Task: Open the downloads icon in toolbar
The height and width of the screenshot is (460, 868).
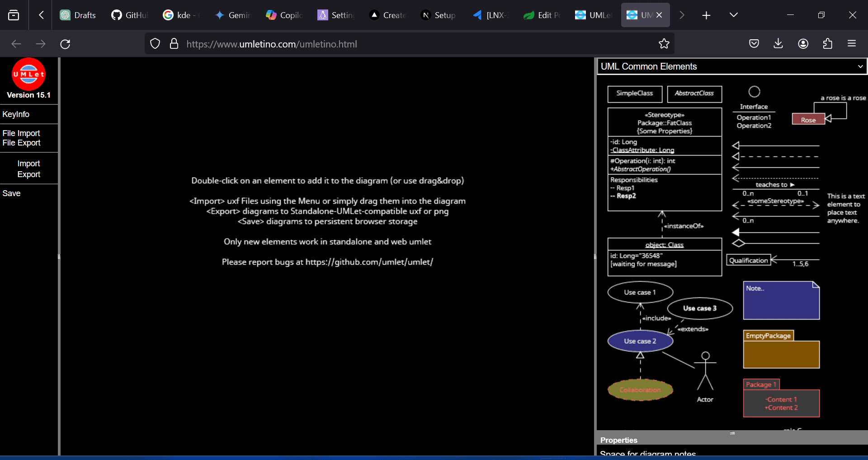Action: pos(778,44)
